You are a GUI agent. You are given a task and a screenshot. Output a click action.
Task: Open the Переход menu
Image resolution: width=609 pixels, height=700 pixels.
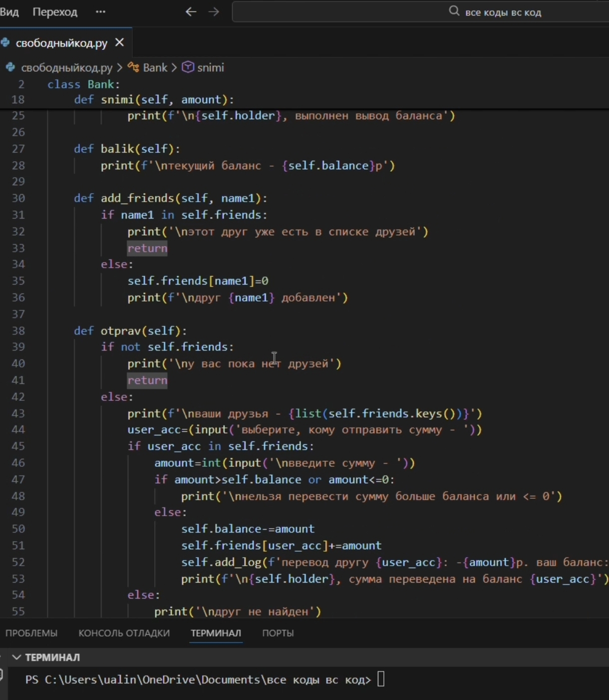55,12
